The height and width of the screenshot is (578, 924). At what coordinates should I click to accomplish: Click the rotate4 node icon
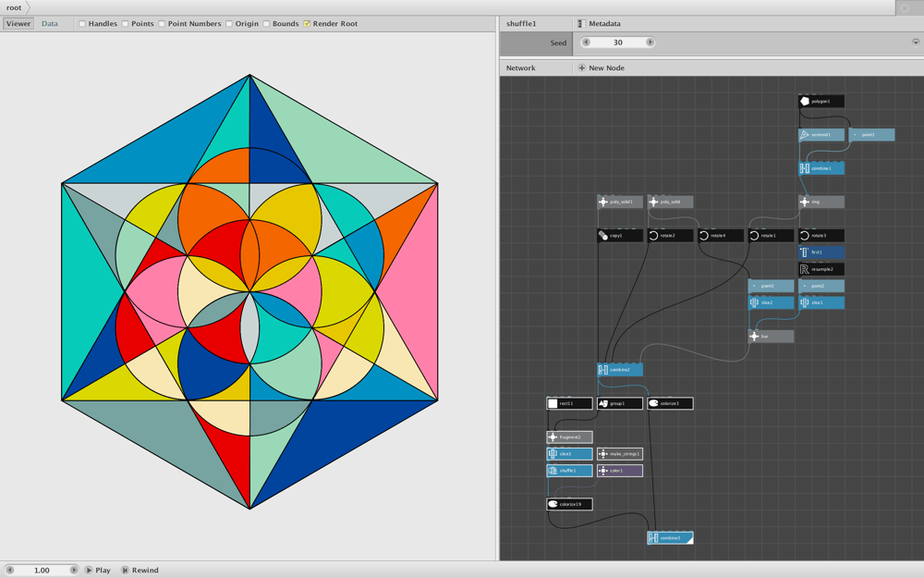point(703,236)
